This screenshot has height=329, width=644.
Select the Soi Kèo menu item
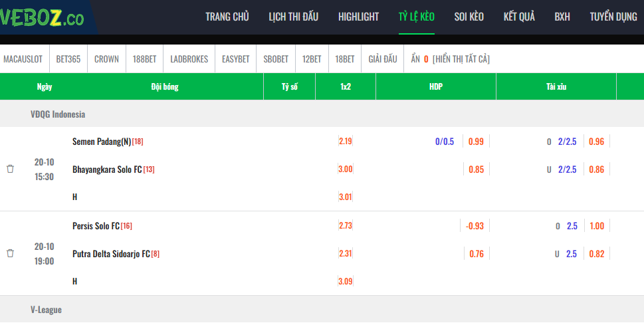[x=469, y=17]
